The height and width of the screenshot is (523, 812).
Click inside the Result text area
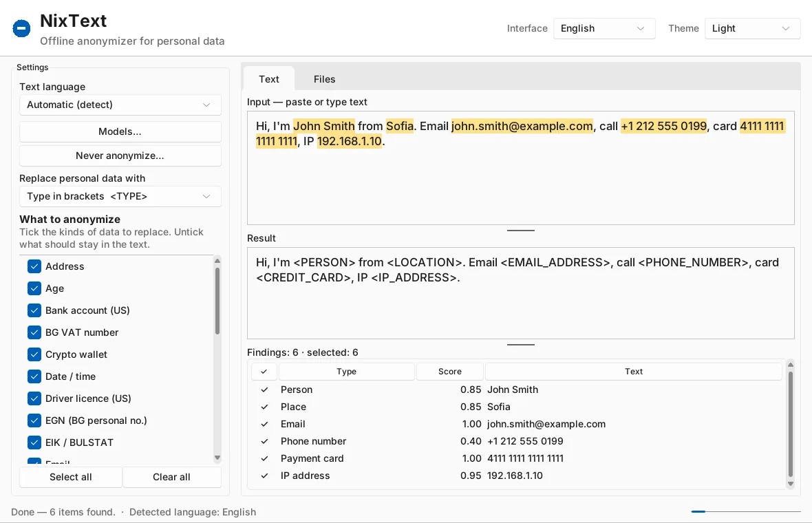520,293
